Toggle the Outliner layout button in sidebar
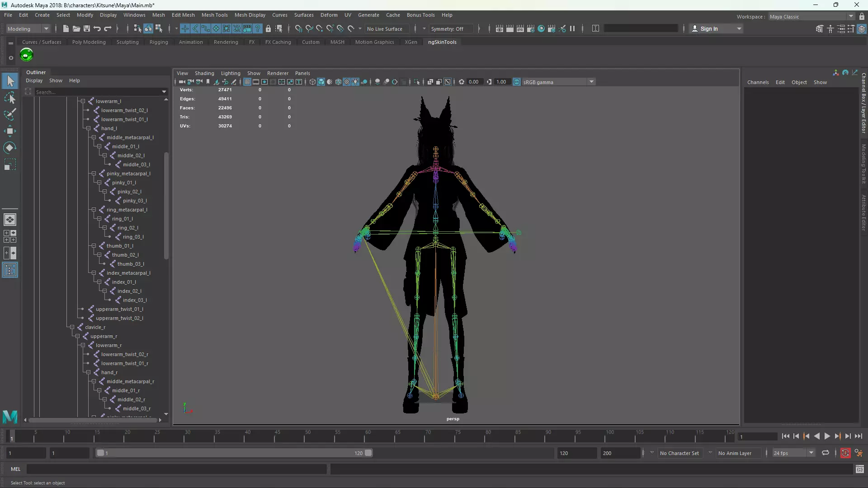This screenshot has width=868, height=488. 9,270
